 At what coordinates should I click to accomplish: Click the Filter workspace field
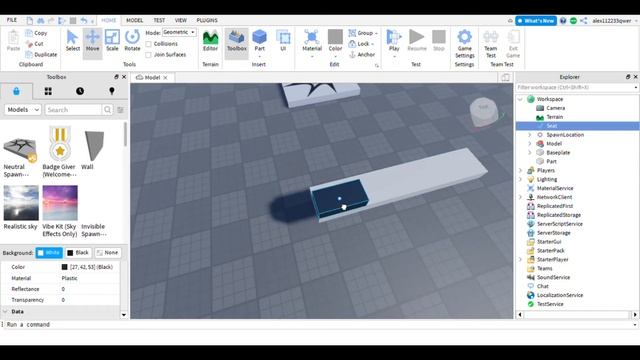coord(577,87)
